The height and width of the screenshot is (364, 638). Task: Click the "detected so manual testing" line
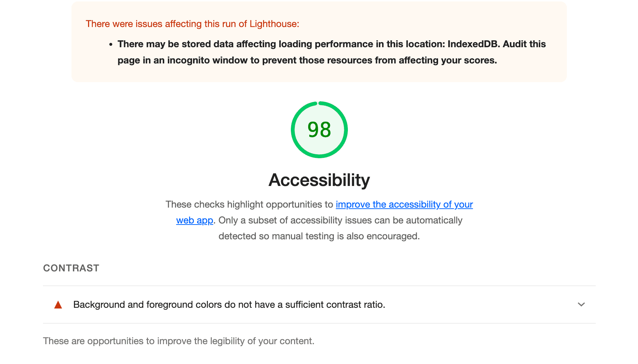click(x=319, y=236)
